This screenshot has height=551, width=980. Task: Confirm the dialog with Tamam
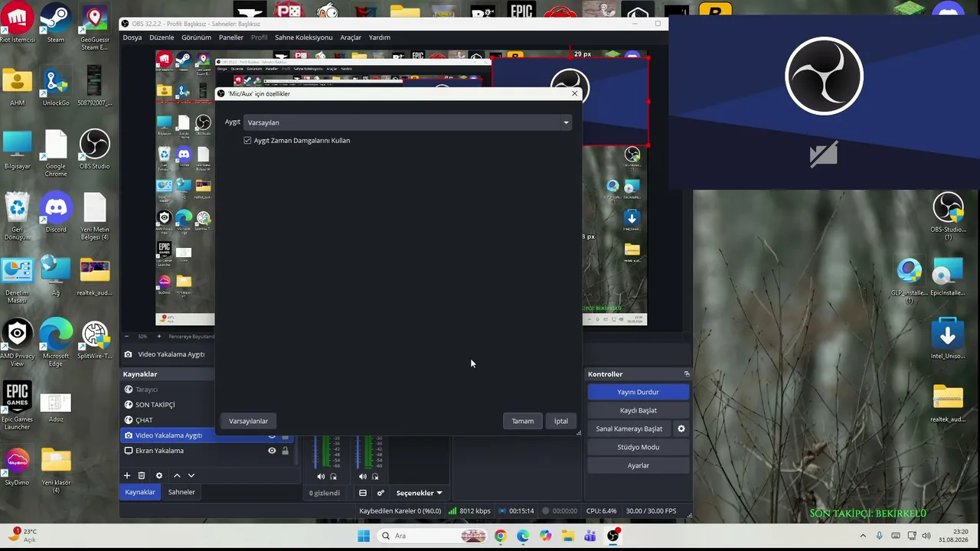523,421
